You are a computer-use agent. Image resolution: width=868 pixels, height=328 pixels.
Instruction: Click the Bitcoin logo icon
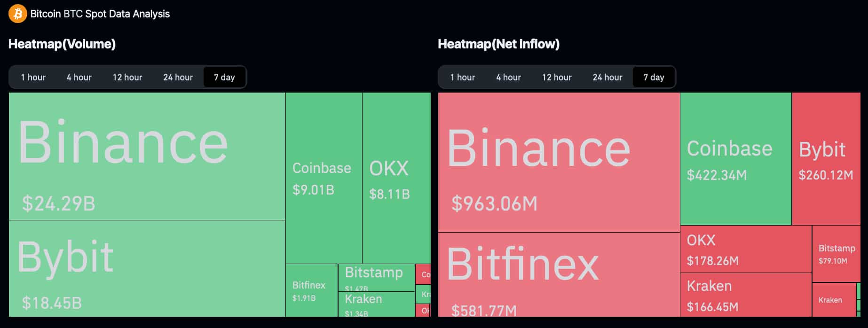coord(17,14)
